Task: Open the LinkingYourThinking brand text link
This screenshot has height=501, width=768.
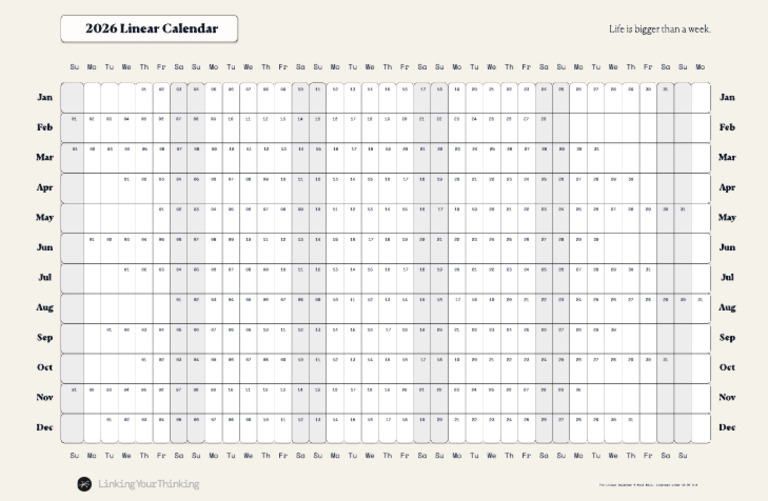Action: (x=148, y=484)
